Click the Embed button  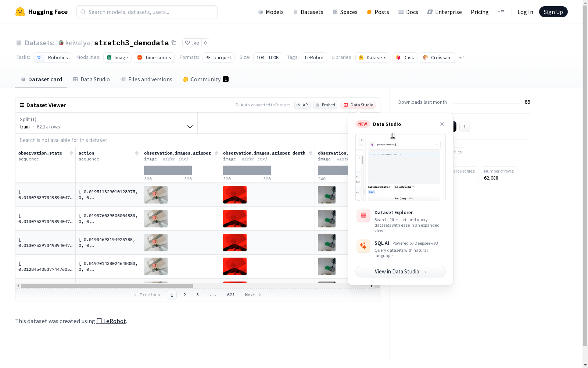(x=325, y=105)
